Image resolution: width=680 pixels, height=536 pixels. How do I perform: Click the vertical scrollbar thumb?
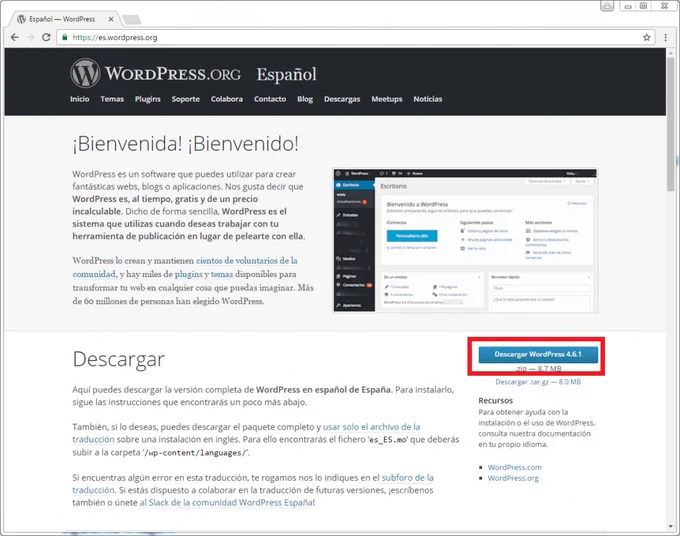670,124
